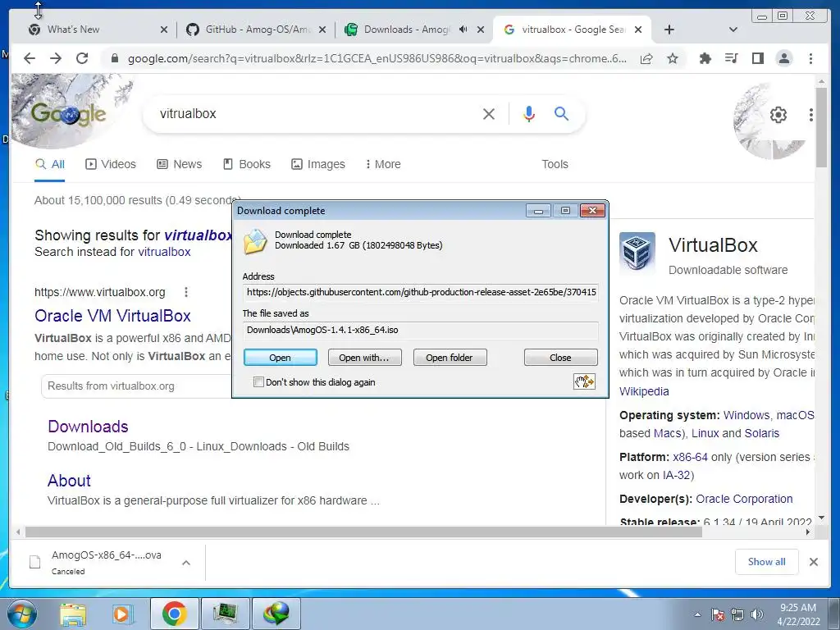Image resolution: width=840 pixels, height=630 pixels.
Task: Click the drag-and-drop icon in download dialog
Action: pos(584,381)
